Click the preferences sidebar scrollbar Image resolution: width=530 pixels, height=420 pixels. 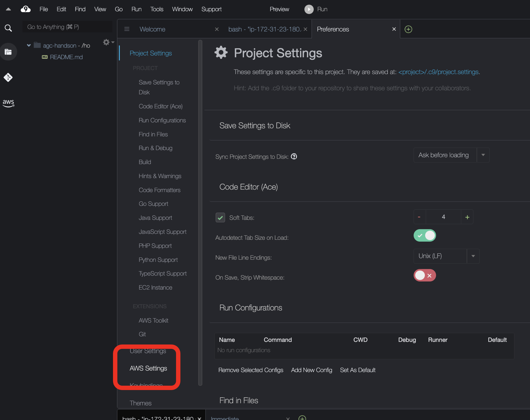200,213
